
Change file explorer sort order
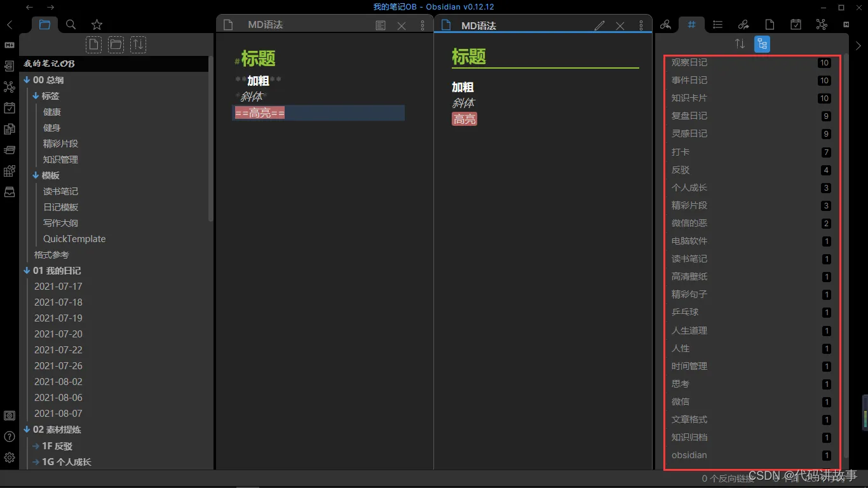[138, 44]
